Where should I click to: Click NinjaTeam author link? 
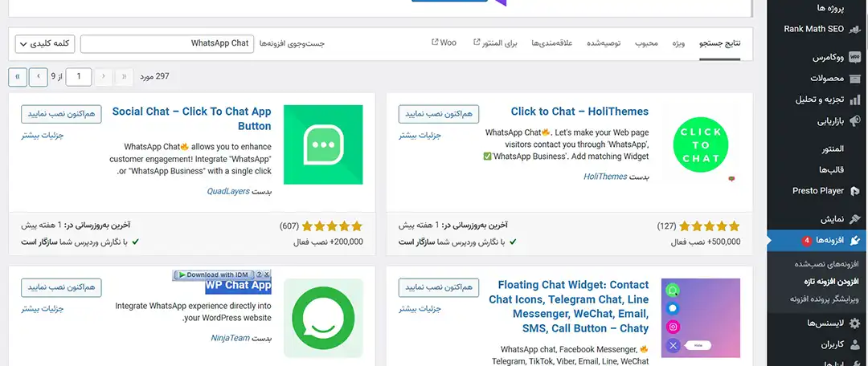[x=231, y=338]
